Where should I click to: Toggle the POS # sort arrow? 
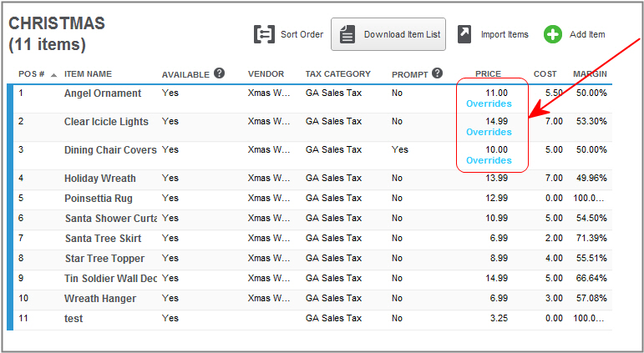coord(53,75)
